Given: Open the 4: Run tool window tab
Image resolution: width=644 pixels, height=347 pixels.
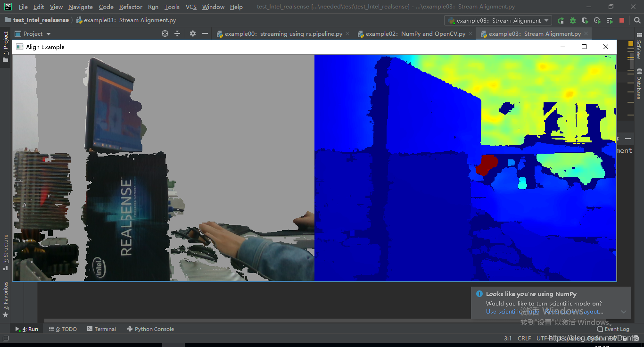Looking at the screenshot, I should pos(26,329).
